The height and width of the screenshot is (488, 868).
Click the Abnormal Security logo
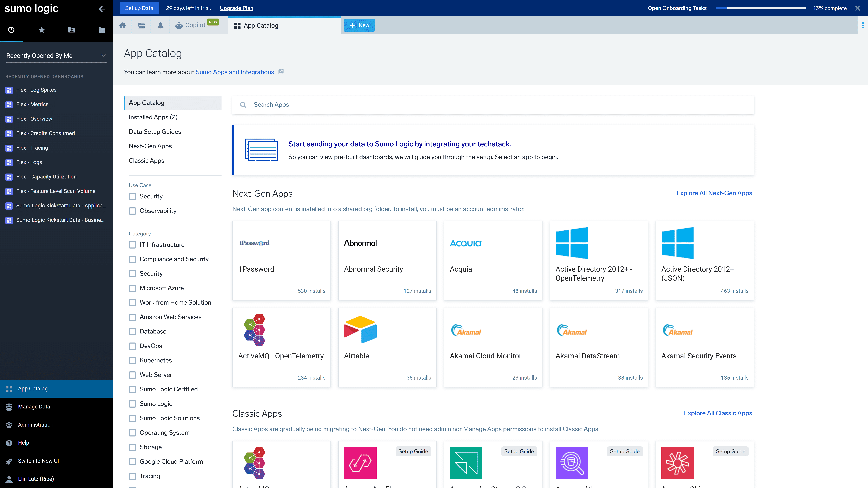point(360,243)
